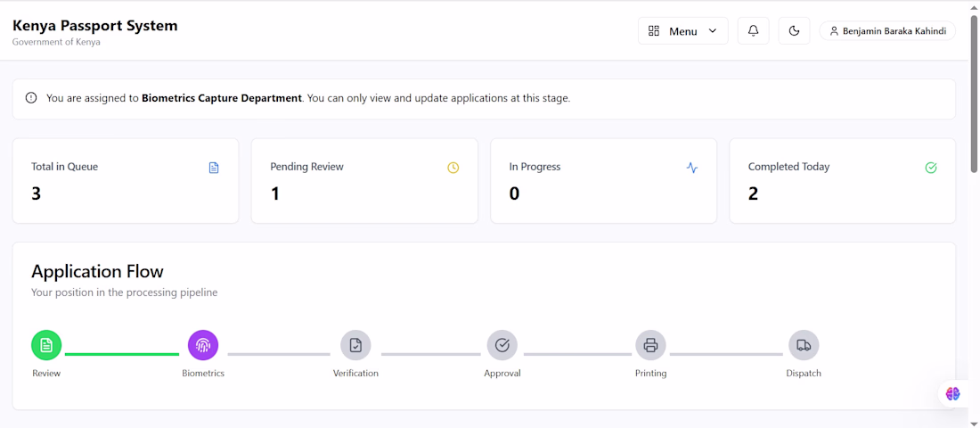This screenshot has width=980, height=428.
Task: Select the Review stage icon
Action: (x=46, y=345)
